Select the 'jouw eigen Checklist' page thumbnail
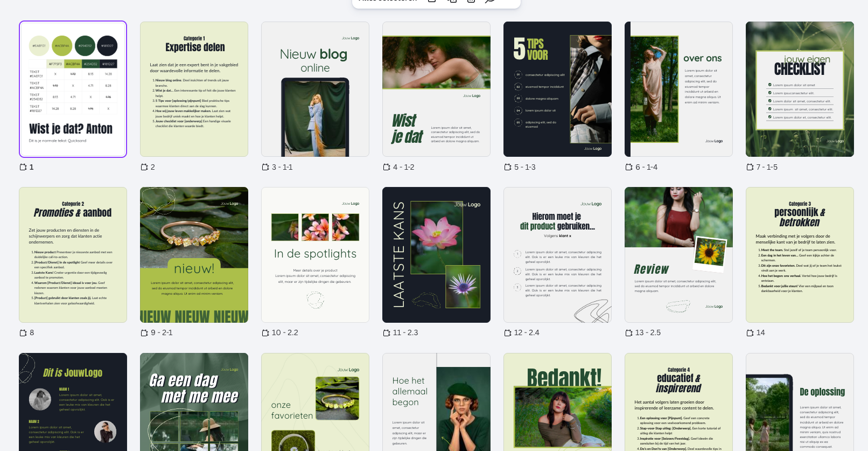868x451 pixels. point(800,89)
